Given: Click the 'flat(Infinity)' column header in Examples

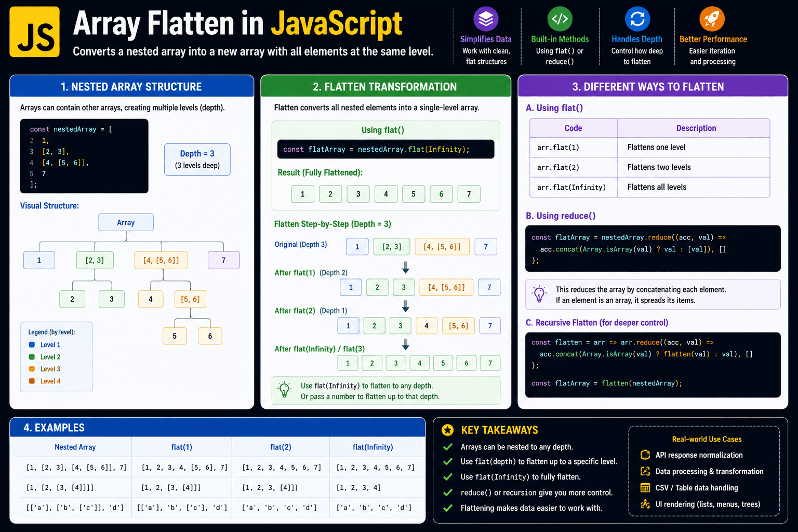Looking at the screenshot, I should [x=373, y=447].
